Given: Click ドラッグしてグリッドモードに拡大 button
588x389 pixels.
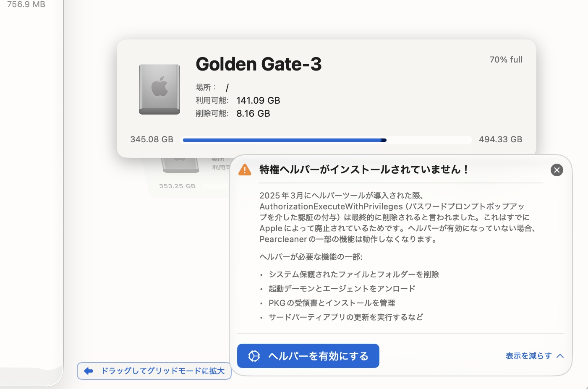Looking at the screenshot, I should coord(154,371).
